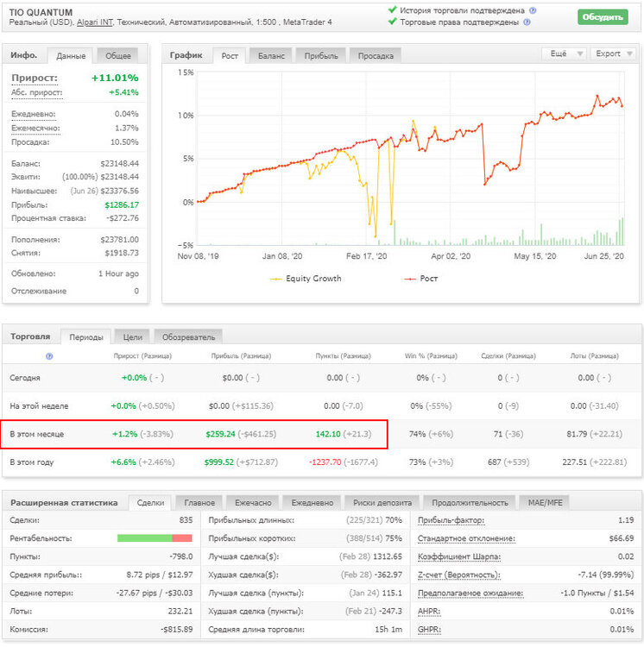The image size is (644, 647).
Task: Select the Рост chart tab
Action: (230, 56)
